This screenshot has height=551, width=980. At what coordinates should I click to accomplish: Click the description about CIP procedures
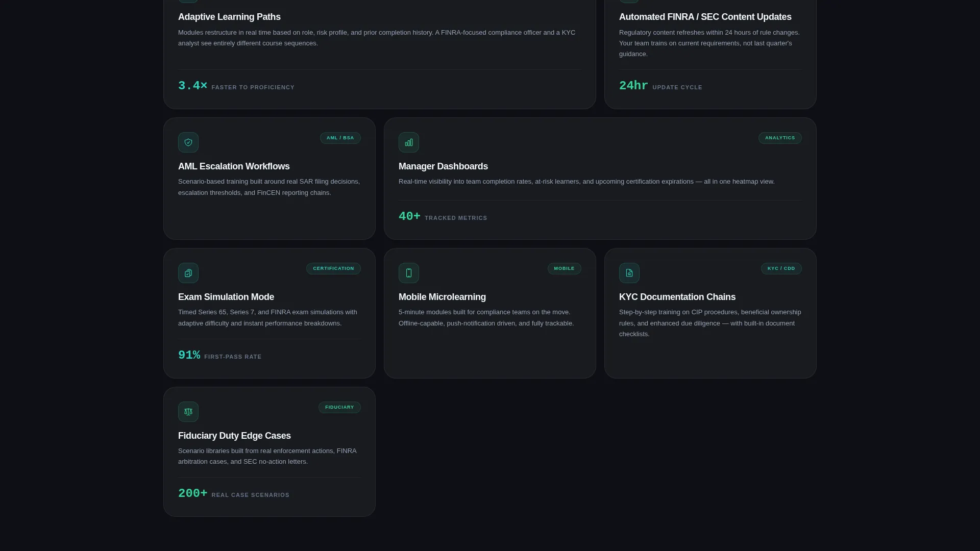tap(710, 323)
